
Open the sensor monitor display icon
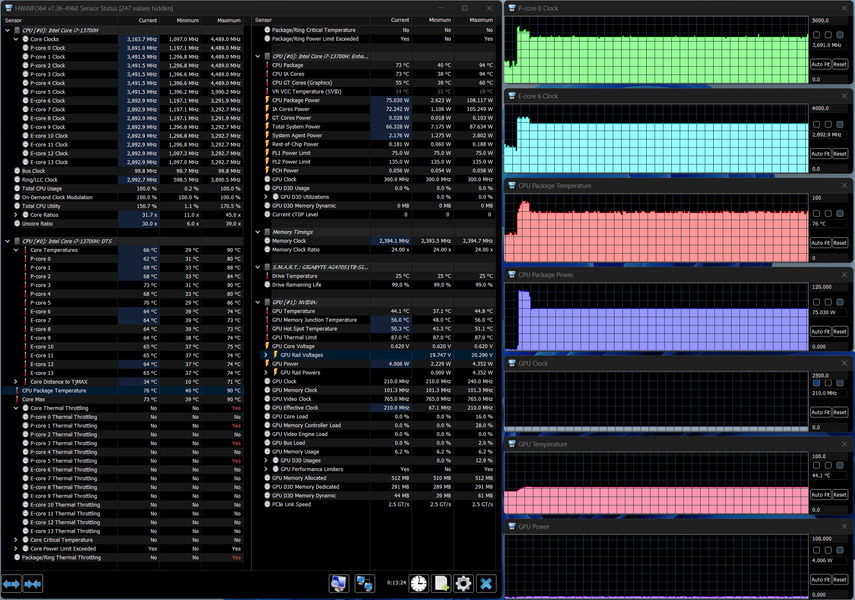[x=339, y=584]
